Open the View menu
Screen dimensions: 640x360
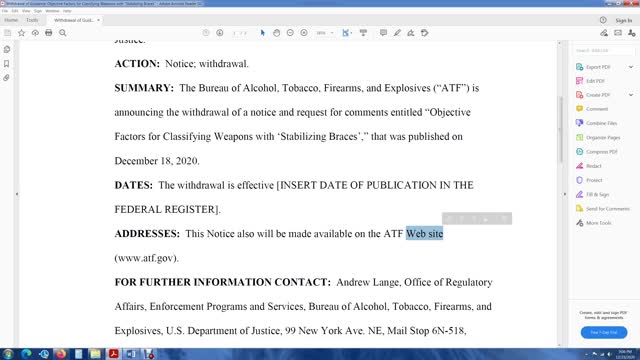26,11
